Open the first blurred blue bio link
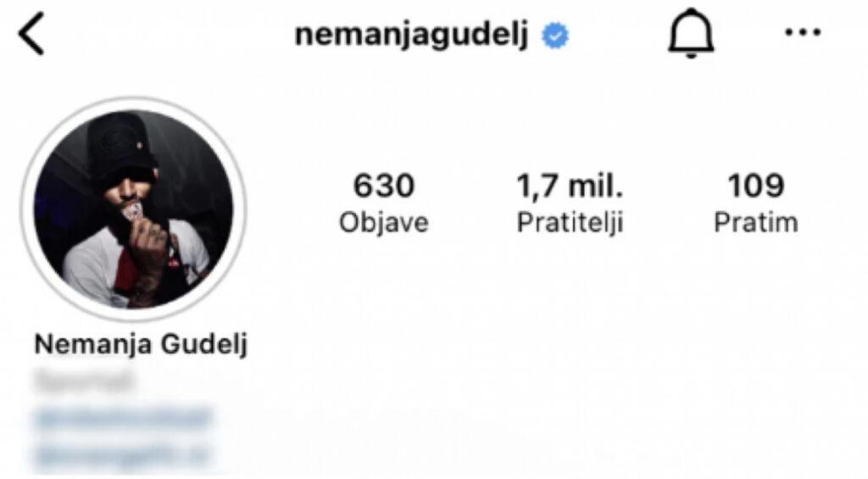The height and width of the screenshot is (479, 868). (x=123, y=417)
